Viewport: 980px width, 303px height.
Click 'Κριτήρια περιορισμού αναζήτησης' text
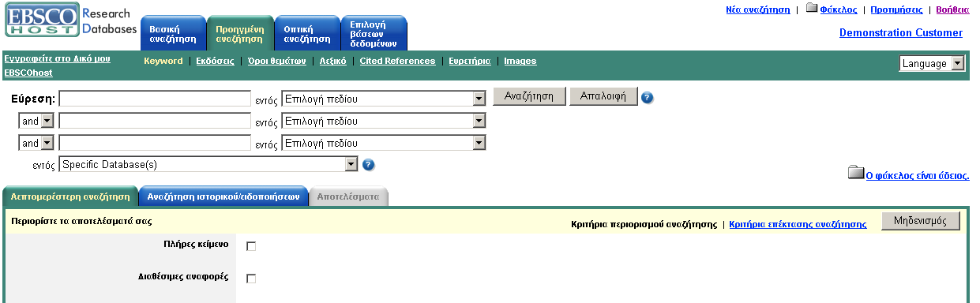pyautogui.click(x=644, y=224)
